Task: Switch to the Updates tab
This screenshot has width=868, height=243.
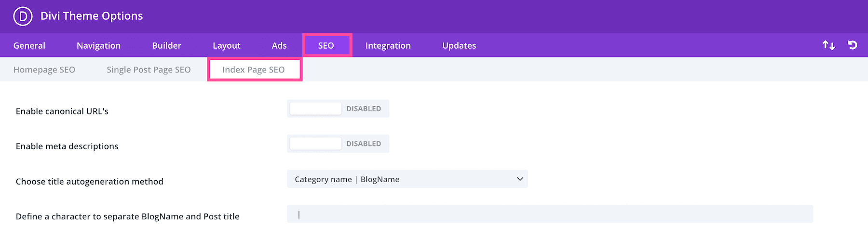Action: (x=459, y=46)
